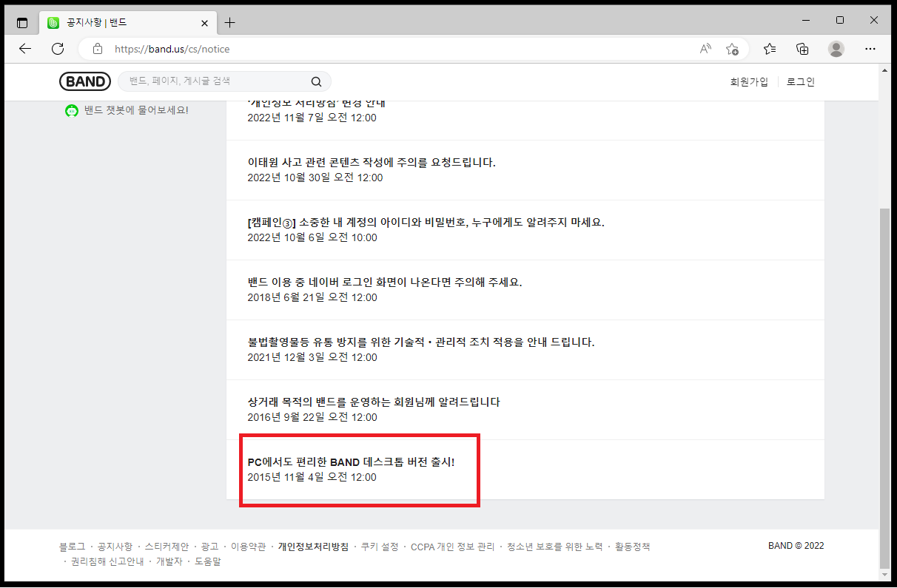
Task: Click scrollbar up arrow
Action: tap(885, 70)
